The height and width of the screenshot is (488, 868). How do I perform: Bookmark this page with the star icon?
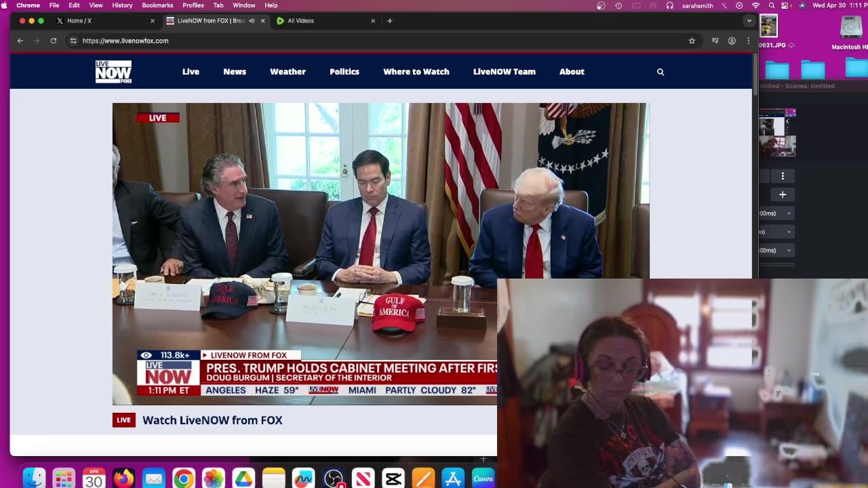pyautogui.click(x=692, y=41)
